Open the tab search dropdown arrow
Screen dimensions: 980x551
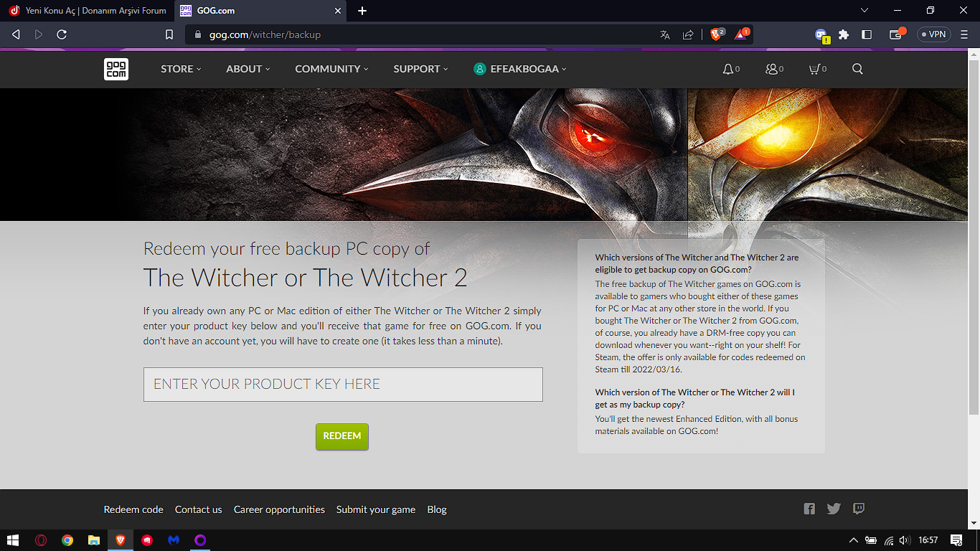coord(864,11)
